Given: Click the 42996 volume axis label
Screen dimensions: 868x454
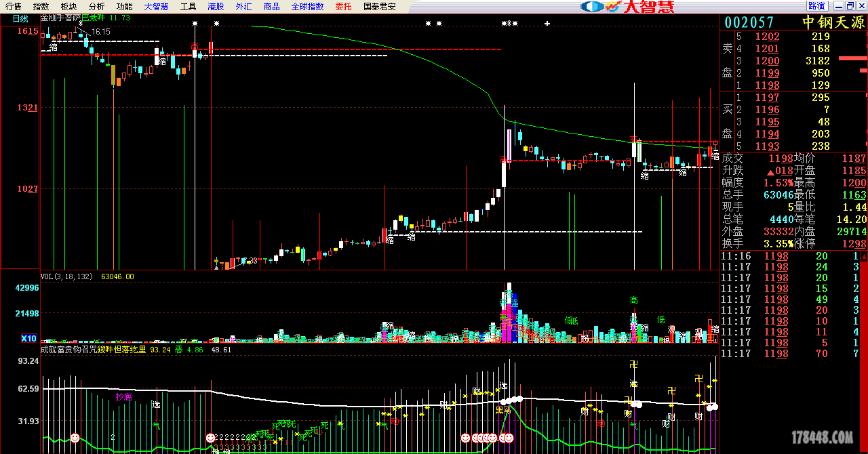Looking at the screenshot, I should click(x=26, y=288).
